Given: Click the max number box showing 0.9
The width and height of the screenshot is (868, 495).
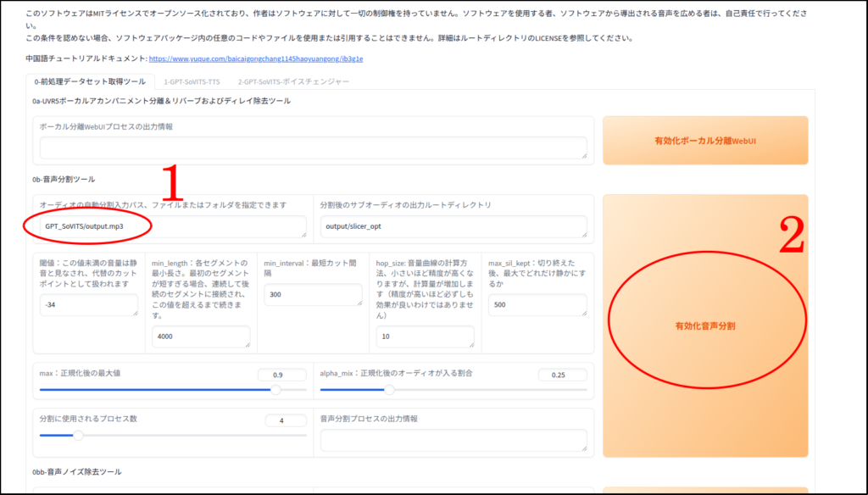Looking at the screenshot, I should click(282, 375).
